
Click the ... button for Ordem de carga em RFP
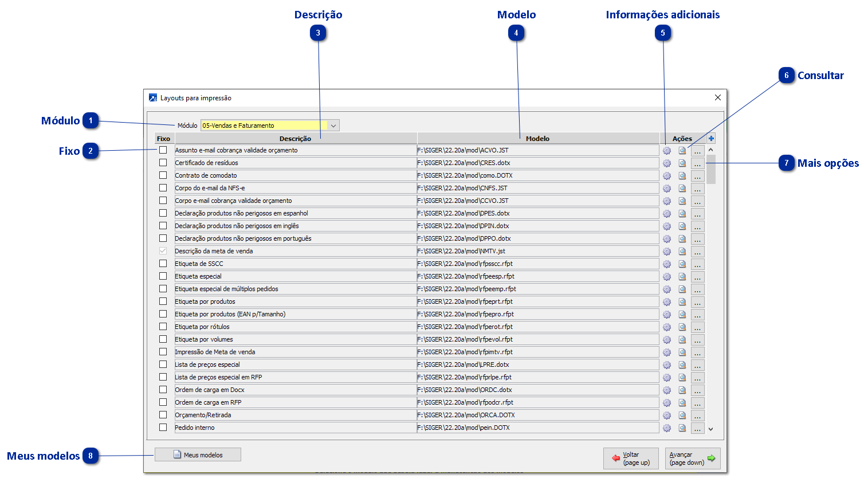(697, 403)
